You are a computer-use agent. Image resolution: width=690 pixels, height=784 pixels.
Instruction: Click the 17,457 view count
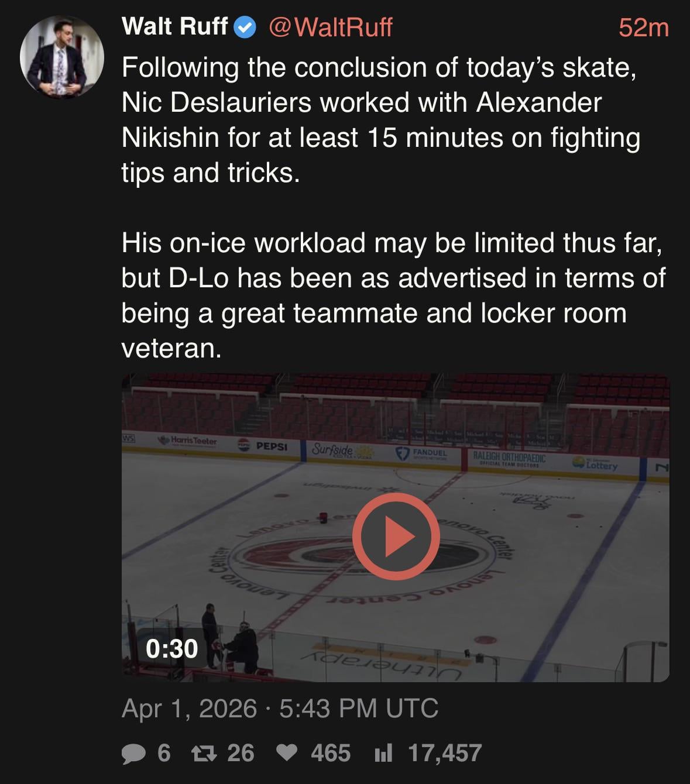click(445, 753)
